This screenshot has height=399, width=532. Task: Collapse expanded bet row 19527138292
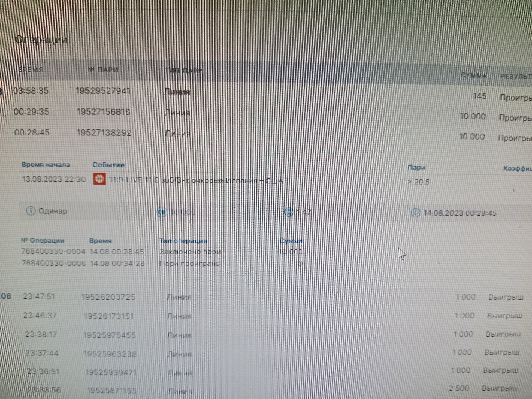point(104,133)
